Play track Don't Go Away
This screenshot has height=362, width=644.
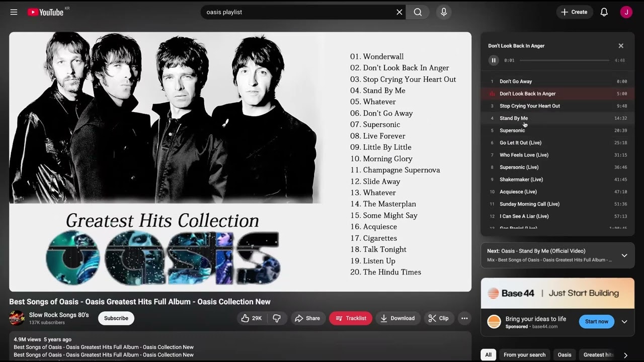(x=557, y=81)
